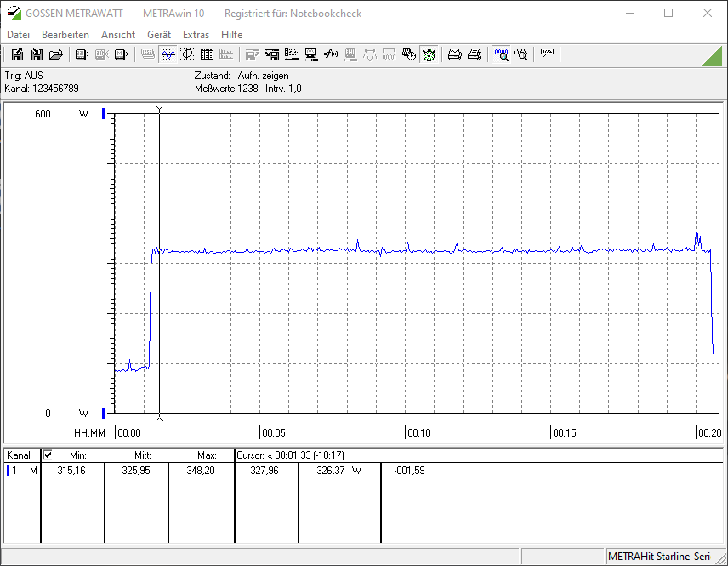The height and width of the screenshot is (566, 728).
Task: Click cursor value 327,96
Action: [264, 471]
